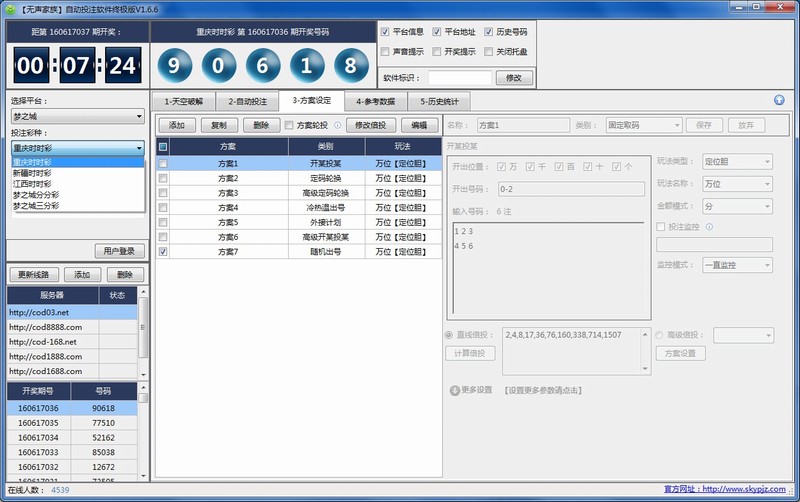Click the info icon beside 方案轮投

click(x=337, y=125)
